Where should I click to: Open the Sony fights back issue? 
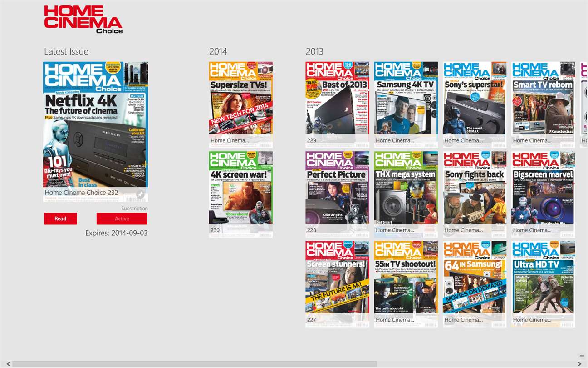click(x=475, y=194)
